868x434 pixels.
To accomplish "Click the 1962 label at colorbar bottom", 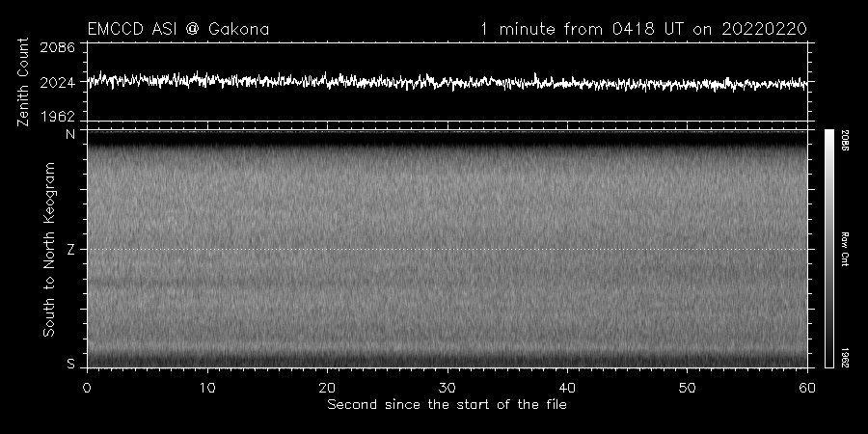I will point(845,357).
